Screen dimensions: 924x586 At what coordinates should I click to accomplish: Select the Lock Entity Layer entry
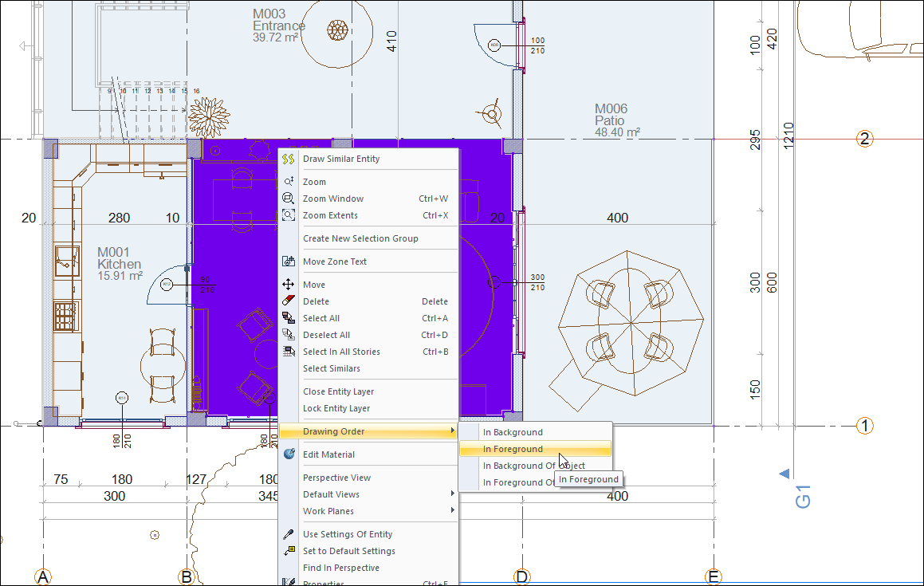point(336,408)
